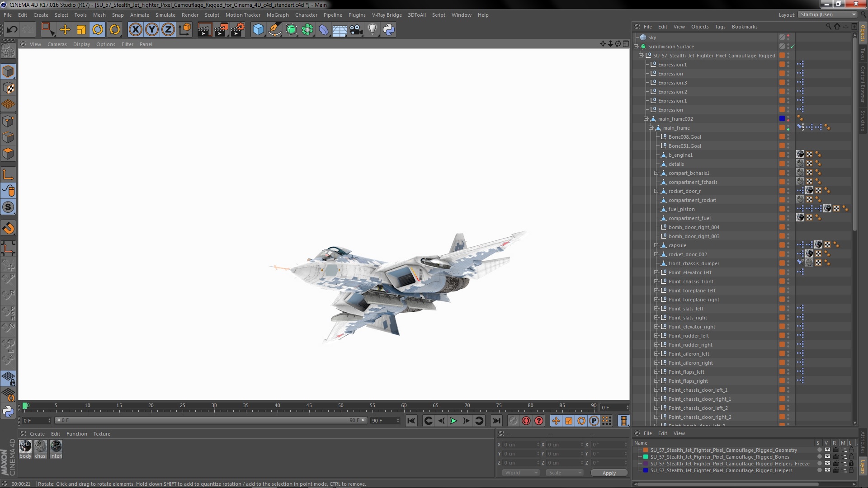Open the viewport Cameras menu

57,44
